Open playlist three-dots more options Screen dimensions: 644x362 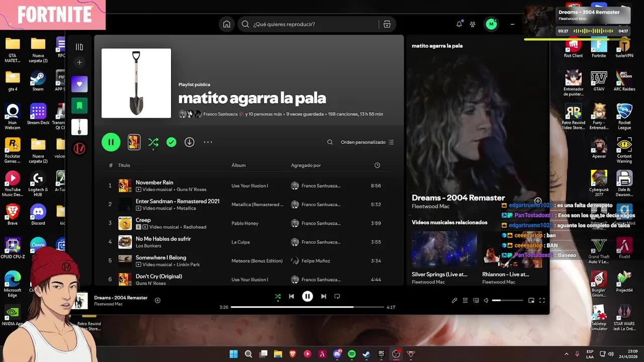pos(208,142)
